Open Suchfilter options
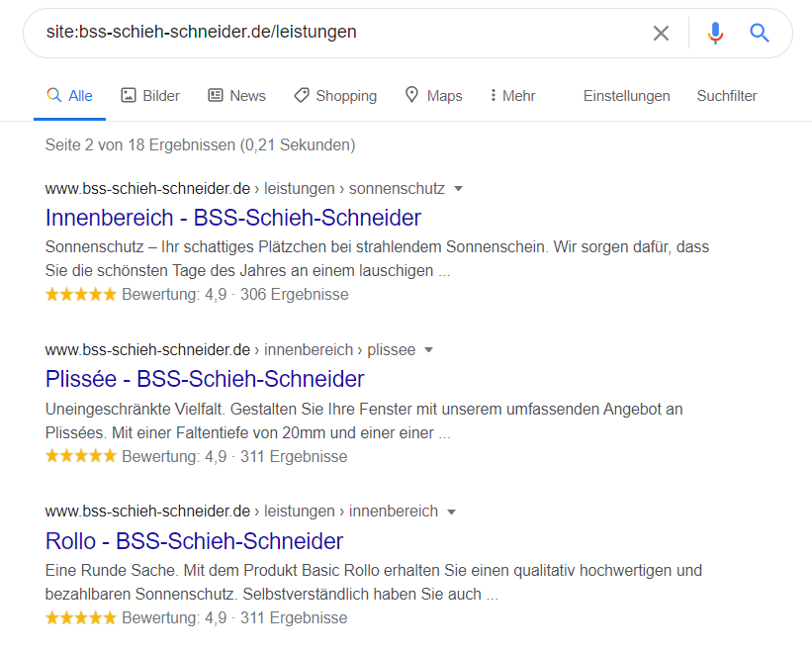Image resolution: width=812 pixels, height=654 pixels. click(727, 96)
